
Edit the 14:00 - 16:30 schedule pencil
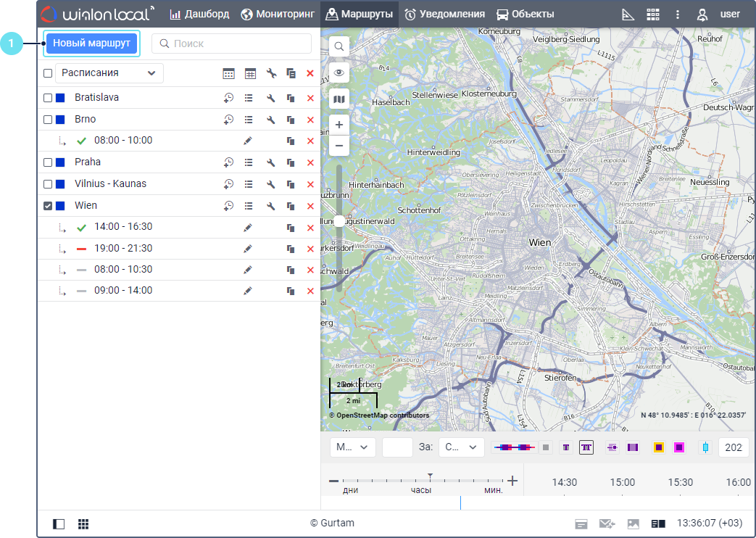pos(248,228)
